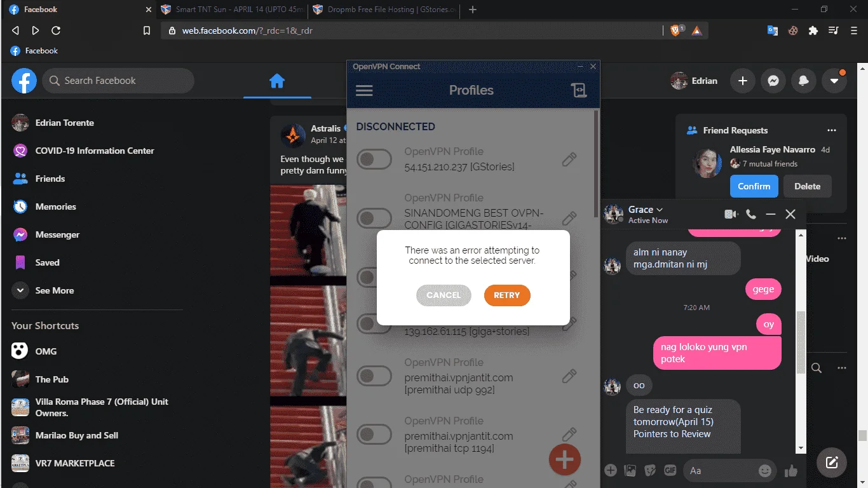Image resolution: width=868 pixels, height=488 pixels.
Task: Open the browser main menu
Action: pos(853,30)
